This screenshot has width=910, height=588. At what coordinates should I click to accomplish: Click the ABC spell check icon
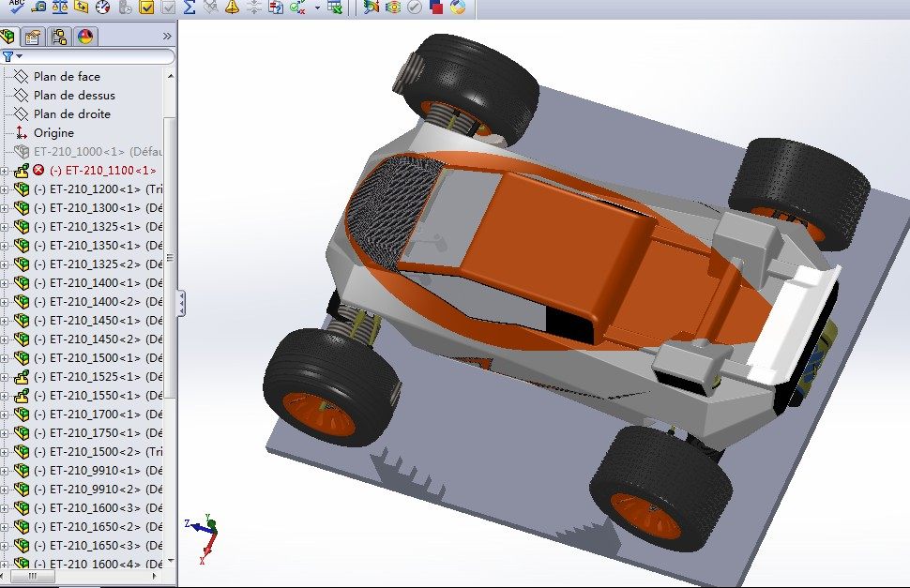click(16, 8)
